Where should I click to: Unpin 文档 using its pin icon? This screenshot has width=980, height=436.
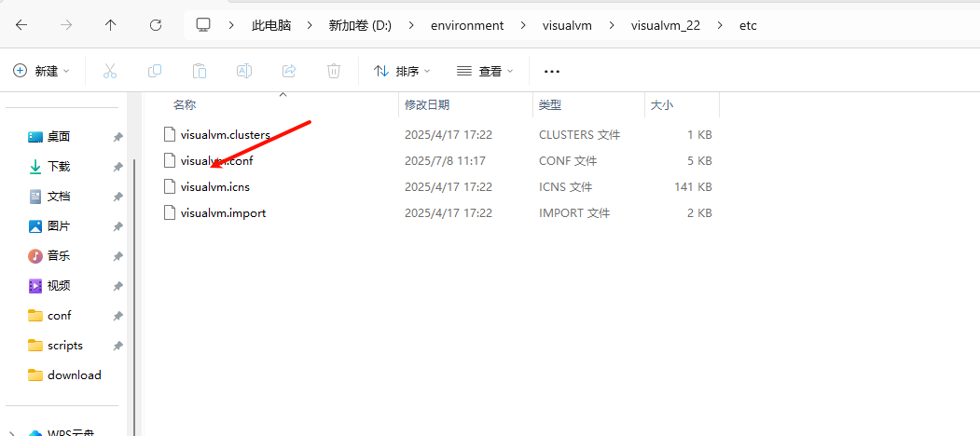click(117, 198)
